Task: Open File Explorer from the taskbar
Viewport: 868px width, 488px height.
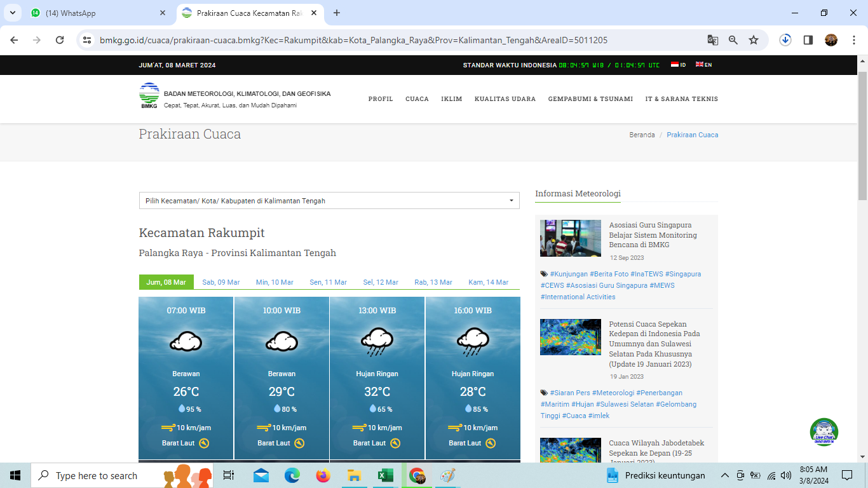Action: coord(354,475)
